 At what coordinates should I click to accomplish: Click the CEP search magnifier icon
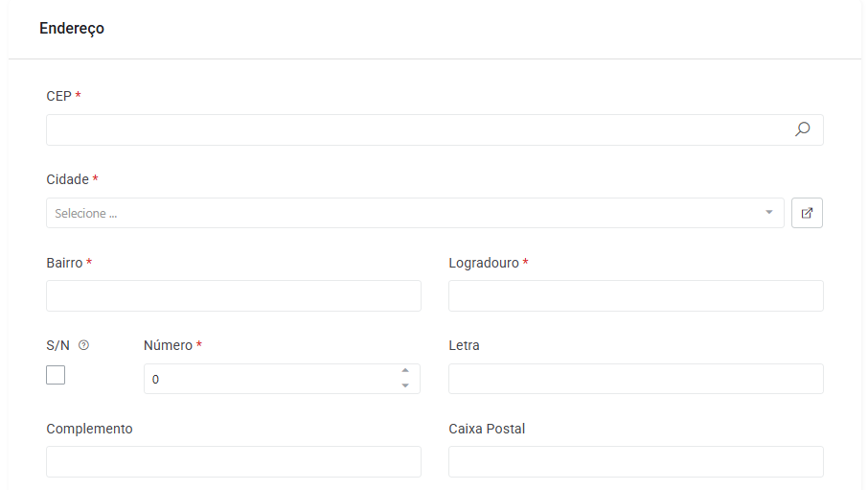click(802, 129)
